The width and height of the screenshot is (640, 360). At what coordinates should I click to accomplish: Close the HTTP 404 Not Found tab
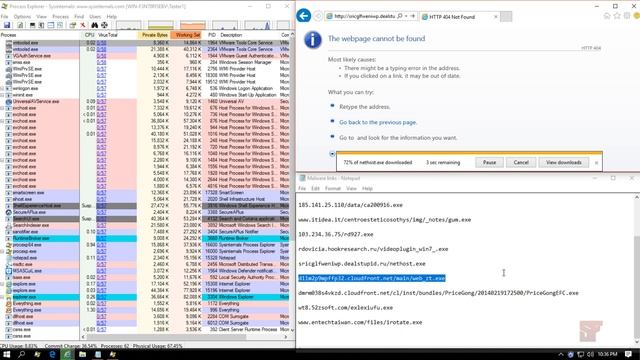click(496, 17)
